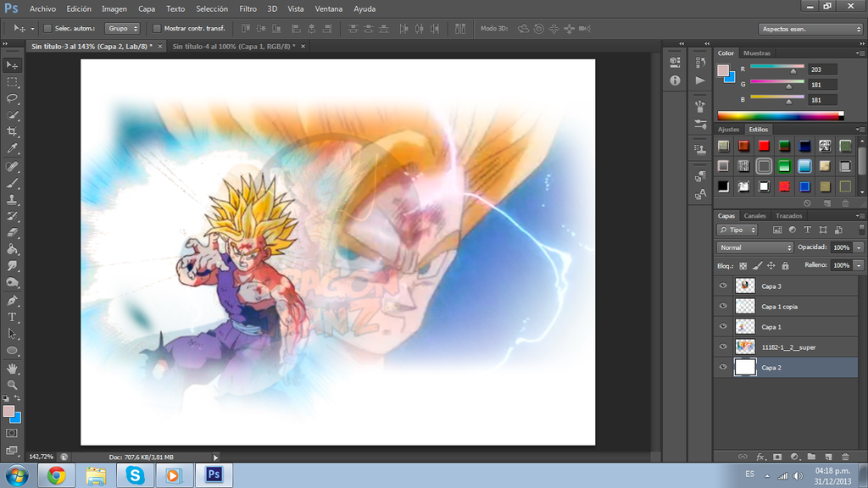Switch to the Canales tab
Screen dimensions: 868x488
(x=754, y=216)
